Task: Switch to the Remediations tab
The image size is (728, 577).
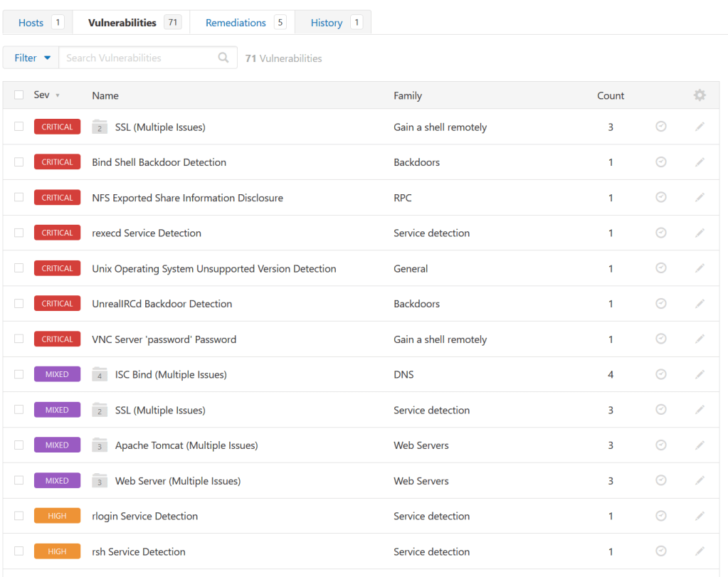Action: click(x=236, y=23)
